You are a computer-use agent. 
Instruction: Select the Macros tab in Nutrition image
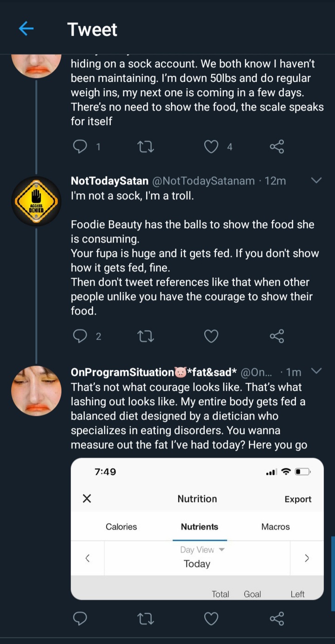point(275,526)
